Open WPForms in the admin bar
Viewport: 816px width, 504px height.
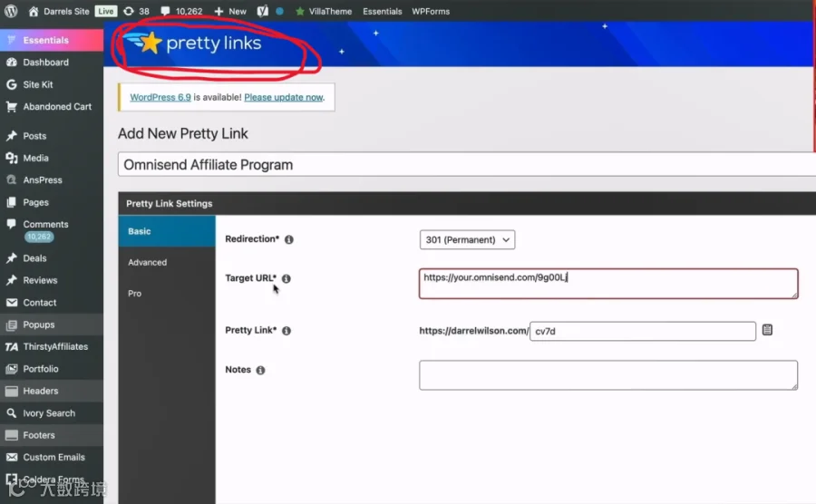click(431, 11)
